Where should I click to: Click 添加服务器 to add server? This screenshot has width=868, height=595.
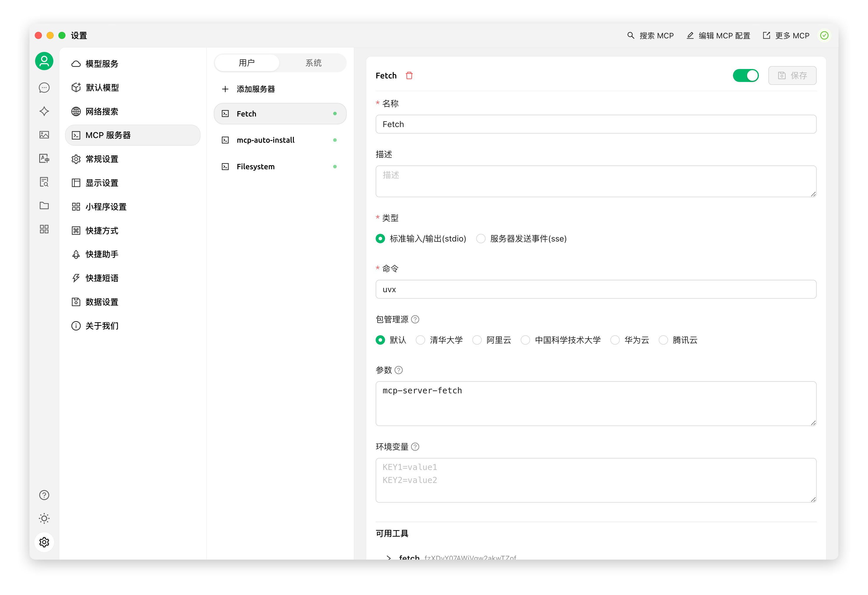[x=255, y=89]
